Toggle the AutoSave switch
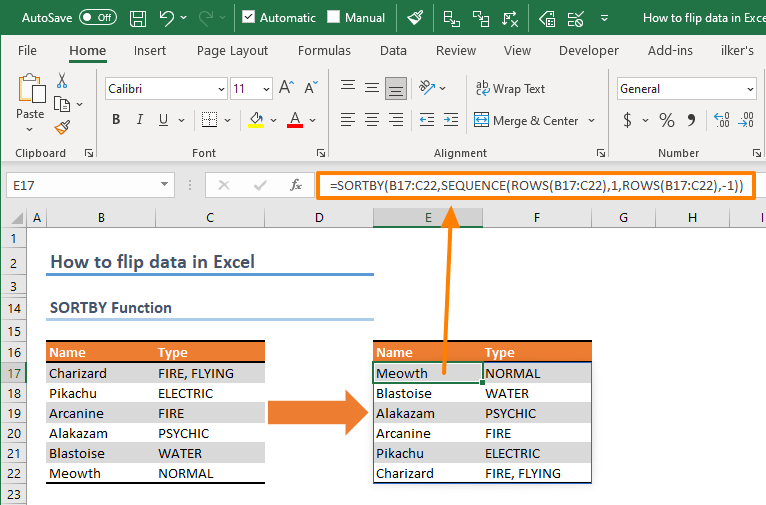Screen dimensions: 766x505 coord(98,18)
